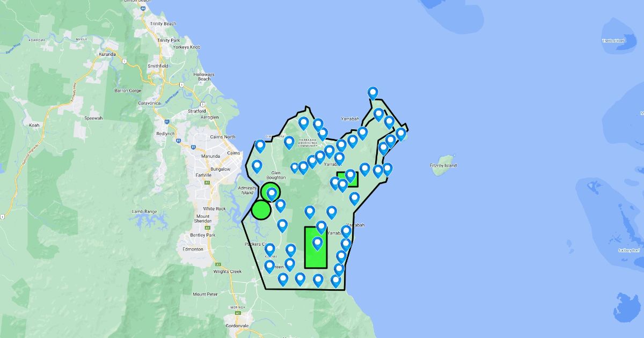This screenshot has width=644, height=338.
Task: Click the White Rock label
Action: [214, 209]
